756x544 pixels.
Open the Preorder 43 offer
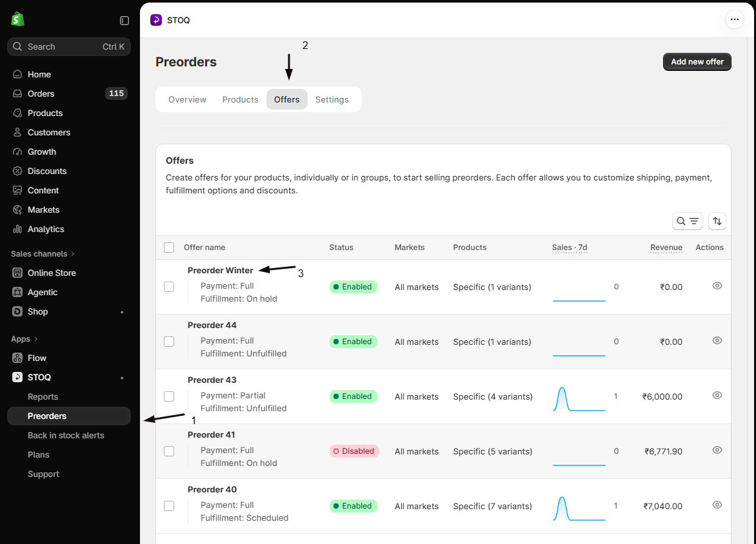[x=212, y=380]
